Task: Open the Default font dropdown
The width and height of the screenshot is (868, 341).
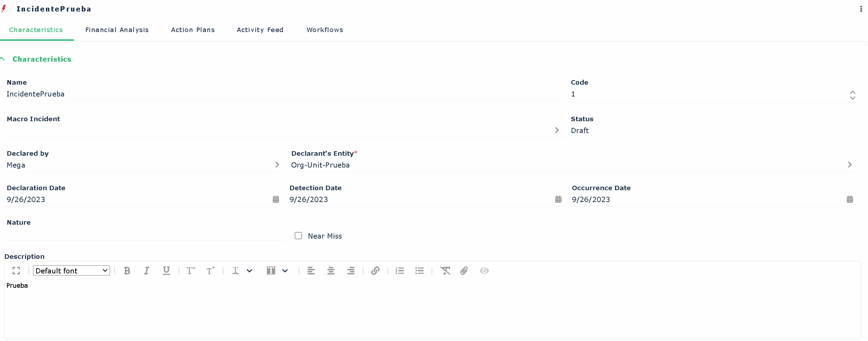Action: coord(71,271)
